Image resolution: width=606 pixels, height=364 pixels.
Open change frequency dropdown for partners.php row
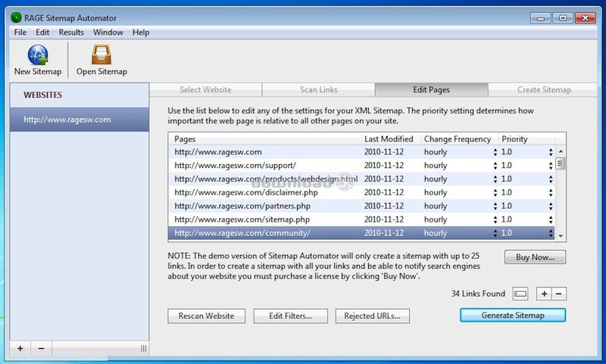[x=495, y=206]
